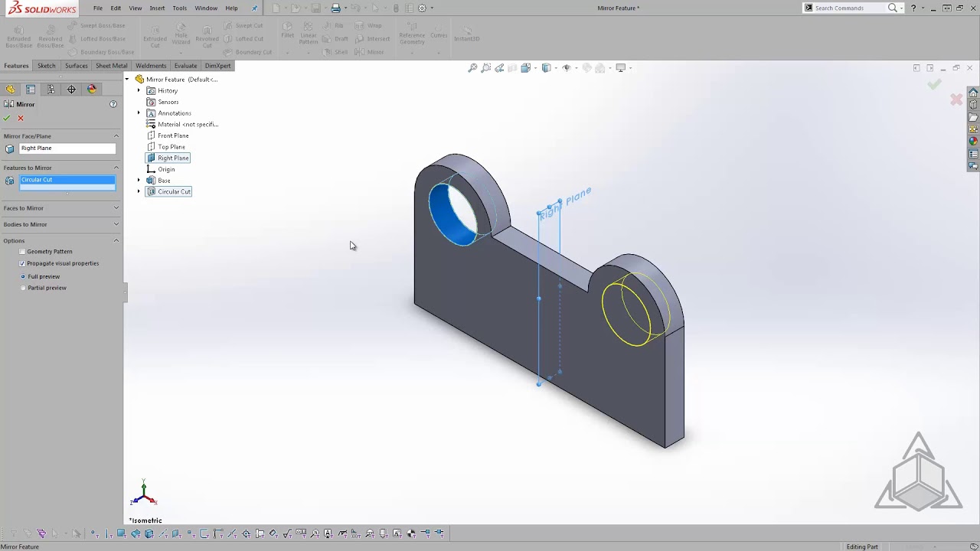Open the File menu

(x=98, y=8)
